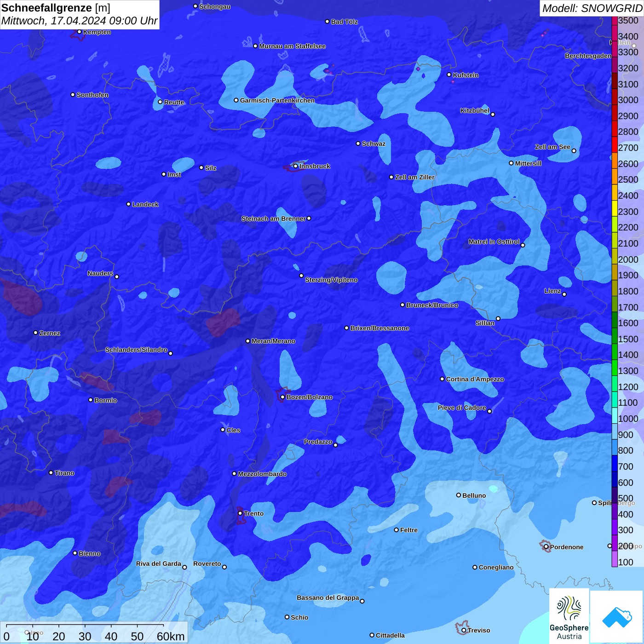Click the blue cloud arrow logo
644x644 pixels.
(x=617, y=617)
